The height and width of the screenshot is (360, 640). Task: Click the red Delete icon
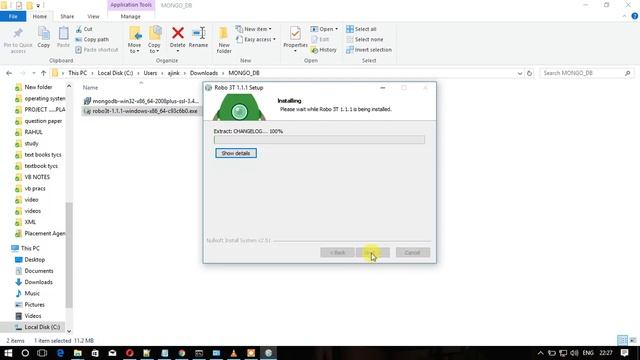pos(178,33)
